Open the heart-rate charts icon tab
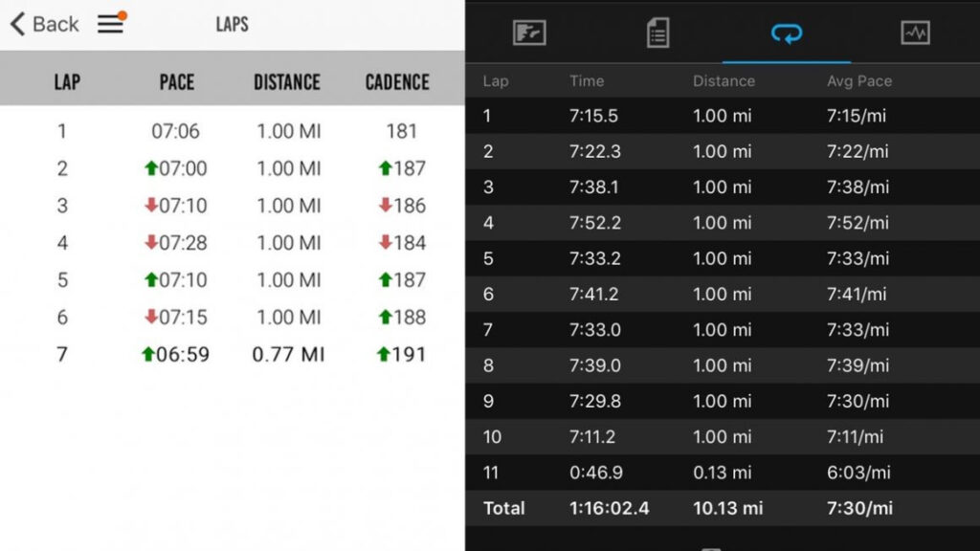This screenshot has height=551, width=980. [915, 33]
